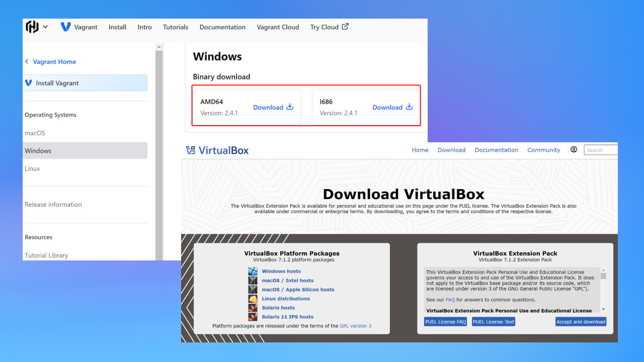
Task: Click the Vagrant V logo in navbar
Action: 65,27
